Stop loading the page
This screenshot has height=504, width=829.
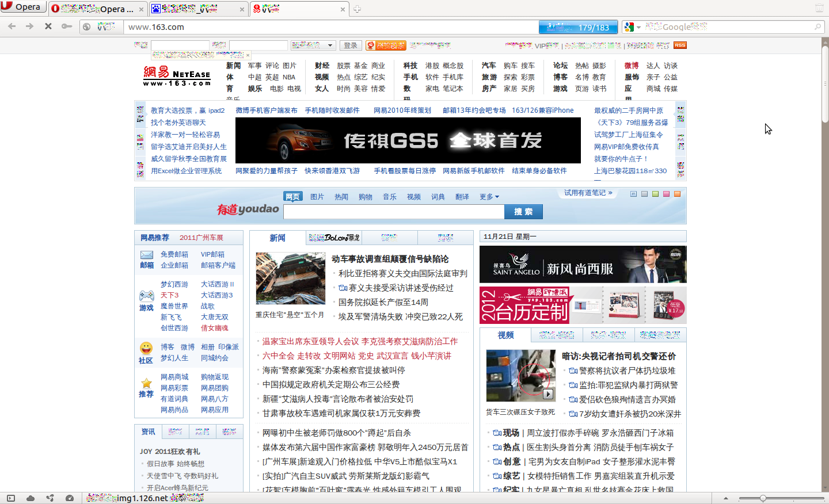click(48, 26)
